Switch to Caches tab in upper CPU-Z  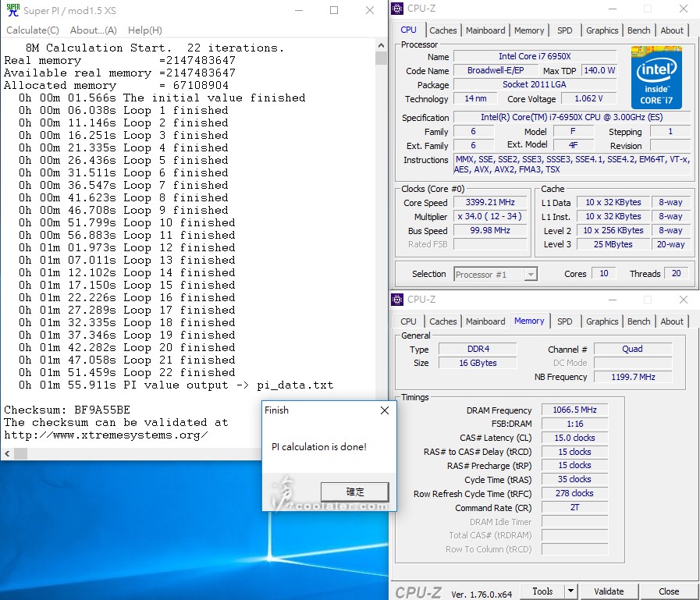click(442, 30)
